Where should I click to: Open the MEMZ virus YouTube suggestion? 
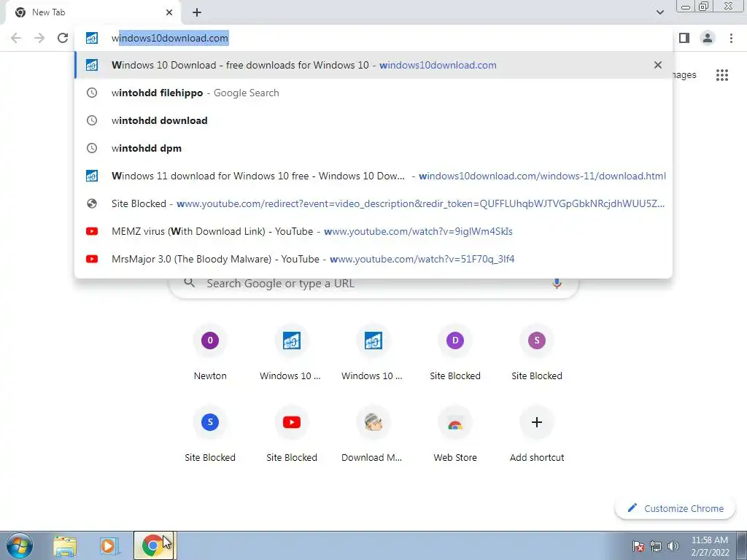[x=373, y=231]
